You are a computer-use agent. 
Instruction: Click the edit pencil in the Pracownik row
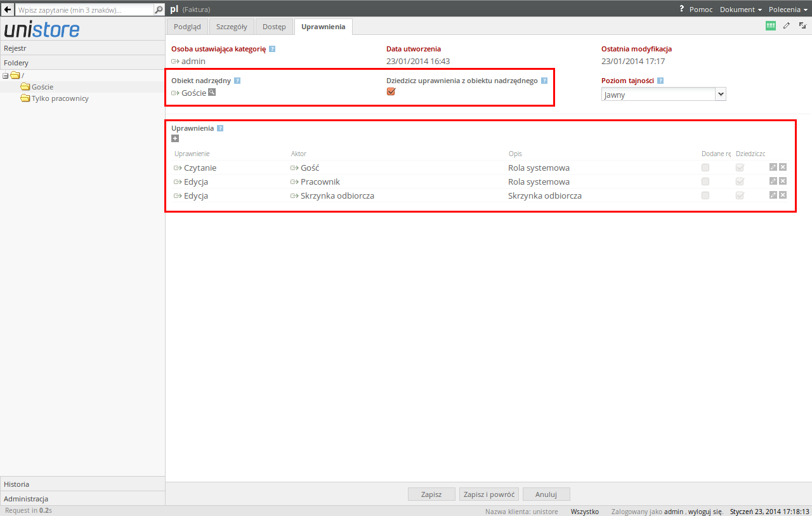coord(773,182)
